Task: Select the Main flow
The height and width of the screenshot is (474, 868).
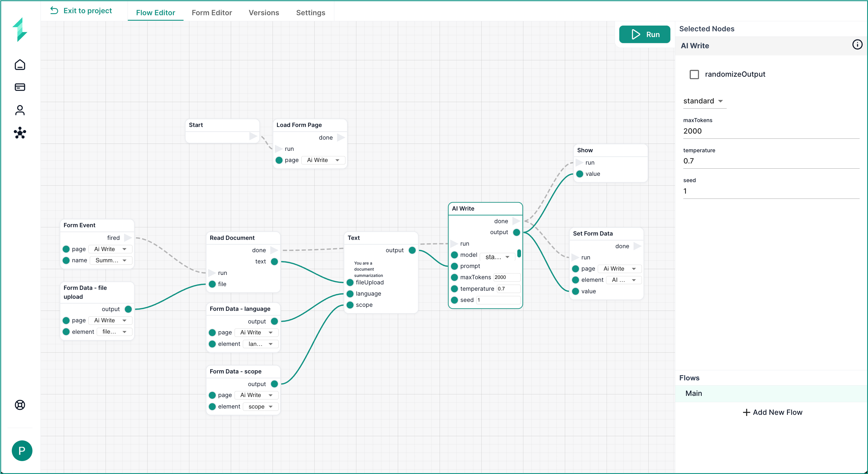Action: click(771, 394)
